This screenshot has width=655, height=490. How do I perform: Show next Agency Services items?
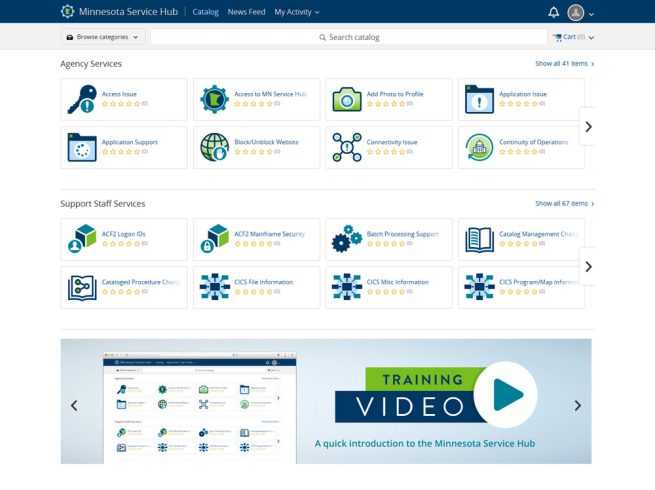[588, 127]
